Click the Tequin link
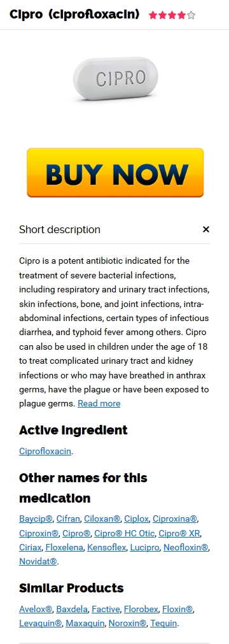The width and height of the screenshot is (229, 644). tap(163, 622)
